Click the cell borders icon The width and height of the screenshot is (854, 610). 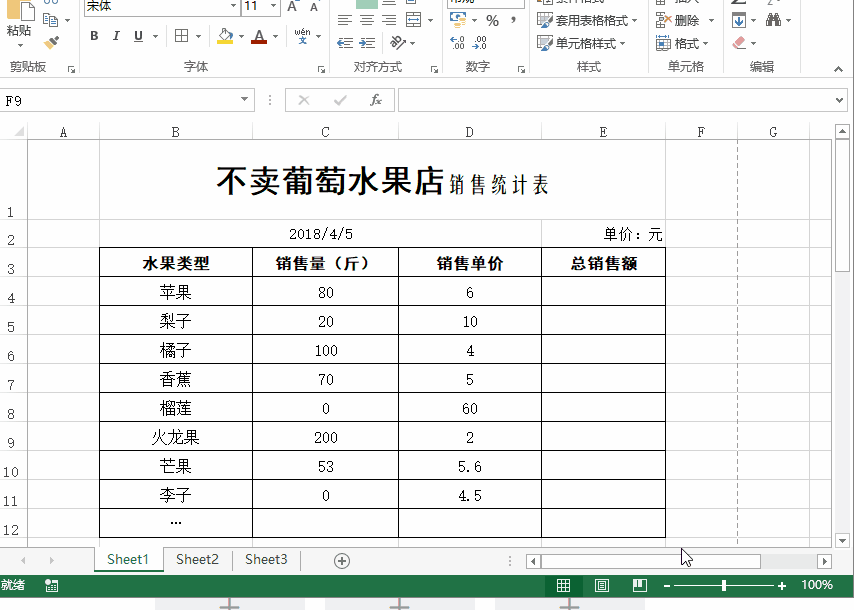[x=181, y=36]
